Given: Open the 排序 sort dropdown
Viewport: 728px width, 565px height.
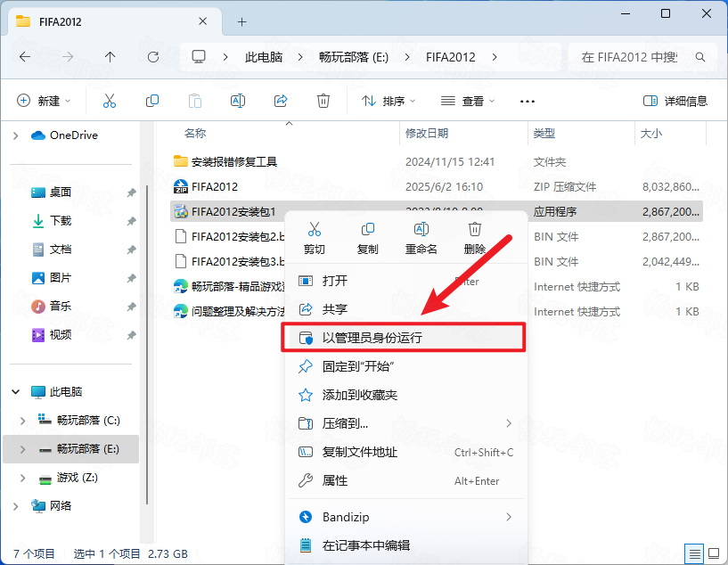Looking at the screenshot, I should [x=389, y=101].
